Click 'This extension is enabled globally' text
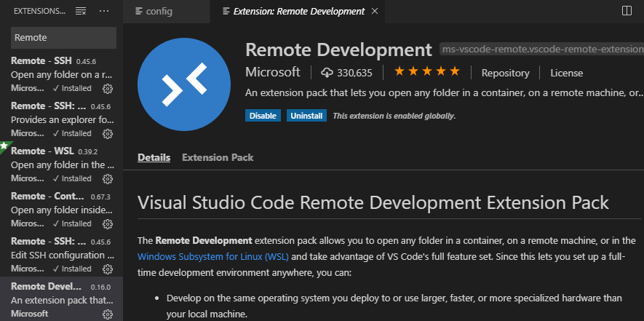The image size is (644, 321). [394, 116]
